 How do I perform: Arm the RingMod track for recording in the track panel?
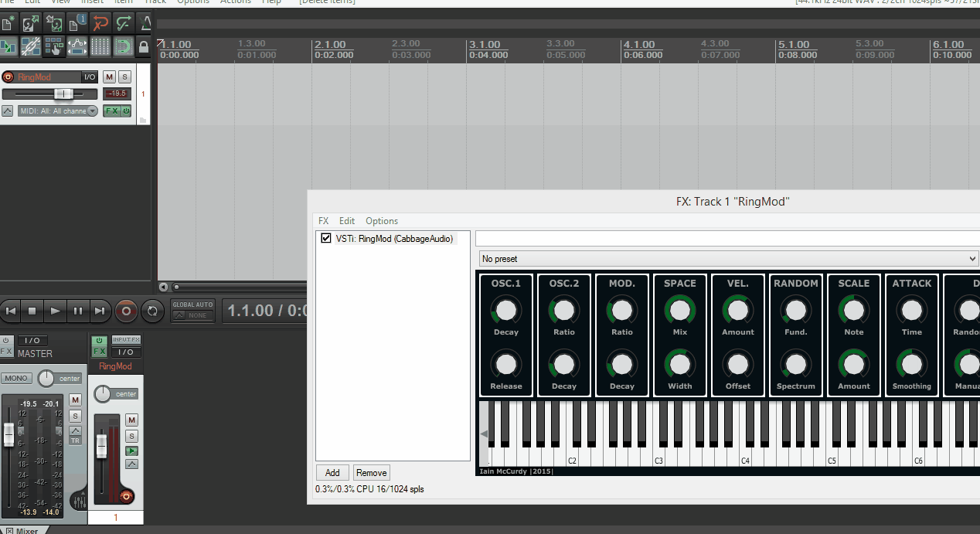pos(9,77)
